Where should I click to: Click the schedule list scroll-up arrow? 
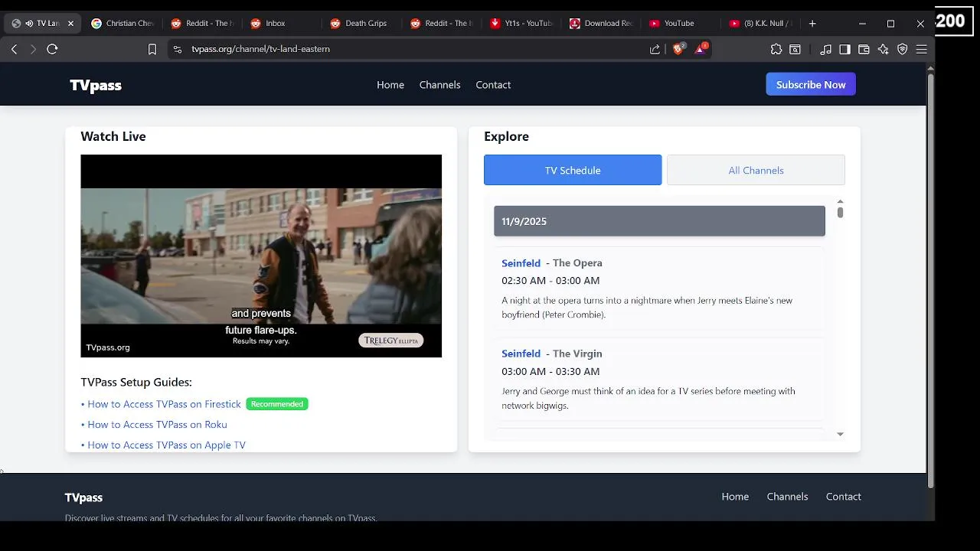point(840,201)
